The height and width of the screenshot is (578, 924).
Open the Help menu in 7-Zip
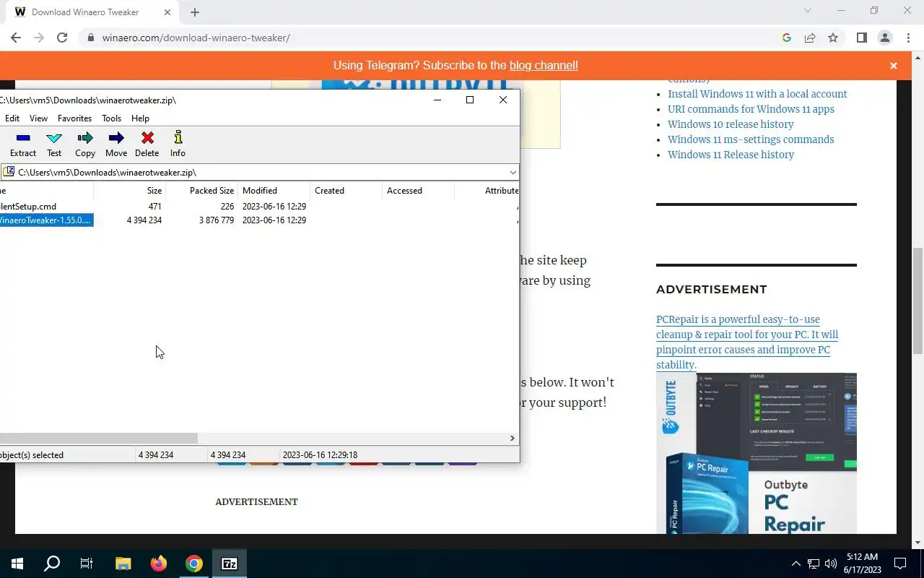click(x=140, y=118)
